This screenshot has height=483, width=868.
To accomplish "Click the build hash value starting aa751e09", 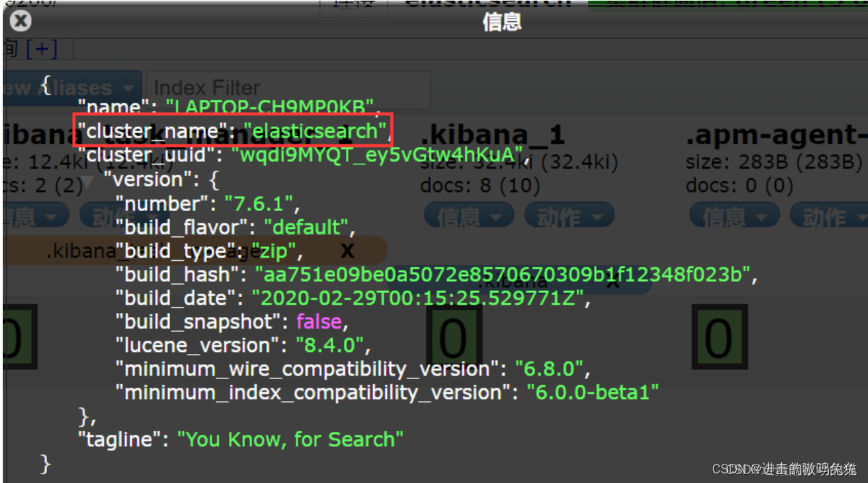I will click(503, 275).
